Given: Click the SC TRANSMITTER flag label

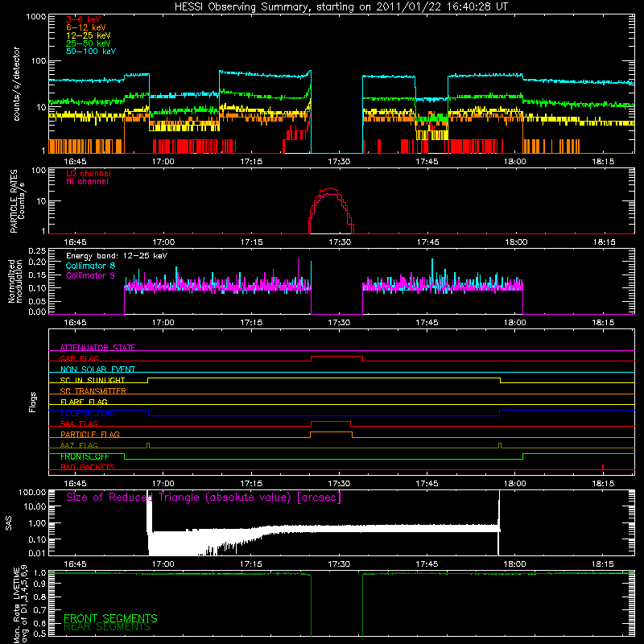Looking at the screenshot, I should [x=93, y=390].
